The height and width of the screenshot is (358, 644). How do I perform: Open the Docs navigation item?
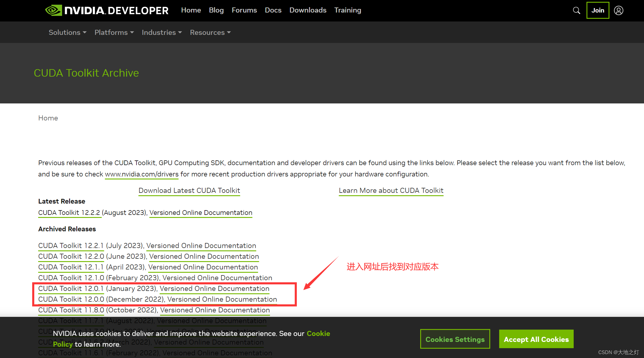coord(273,10)
